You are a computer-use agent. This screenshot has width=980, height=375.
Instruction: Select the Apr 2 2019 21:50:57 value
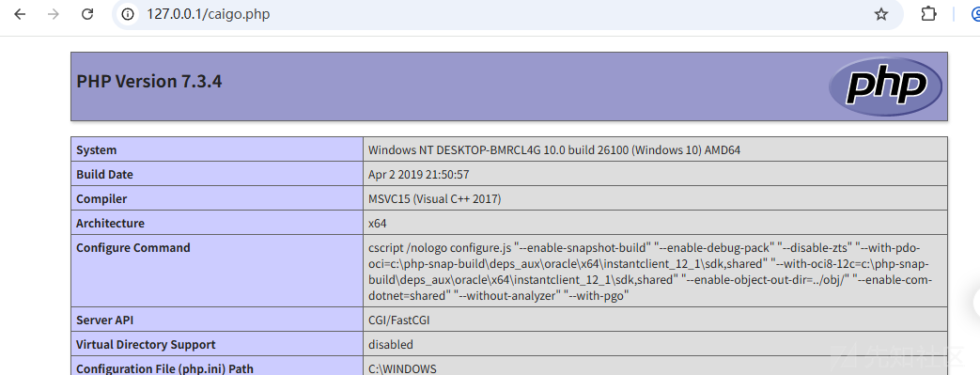tap(419, 175)
